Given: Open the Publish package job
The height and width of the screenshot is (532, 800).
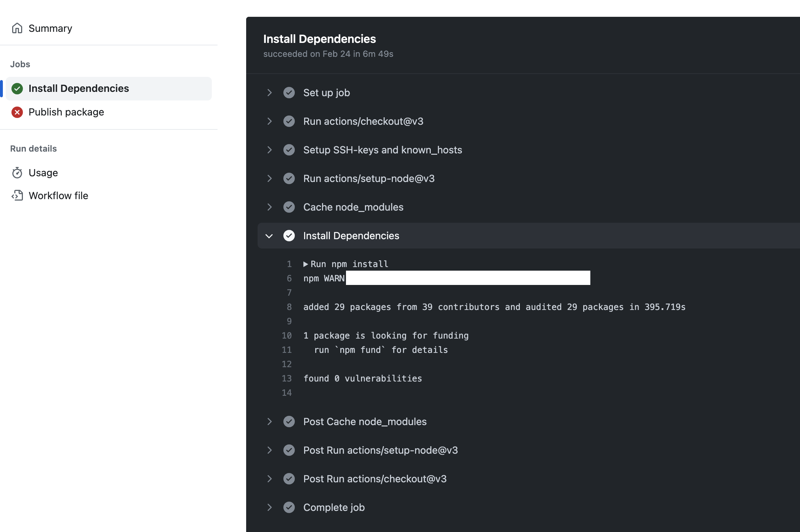Looking at the screenshot, I should click(66, 112).
